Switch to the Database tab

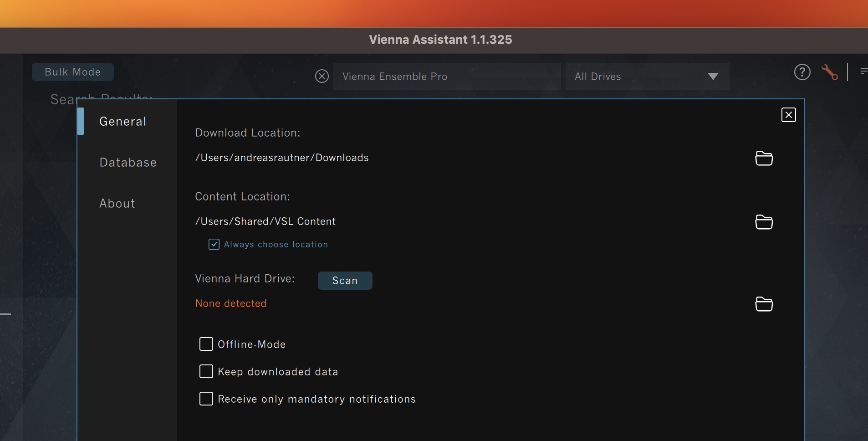click(x=128, y=163)
